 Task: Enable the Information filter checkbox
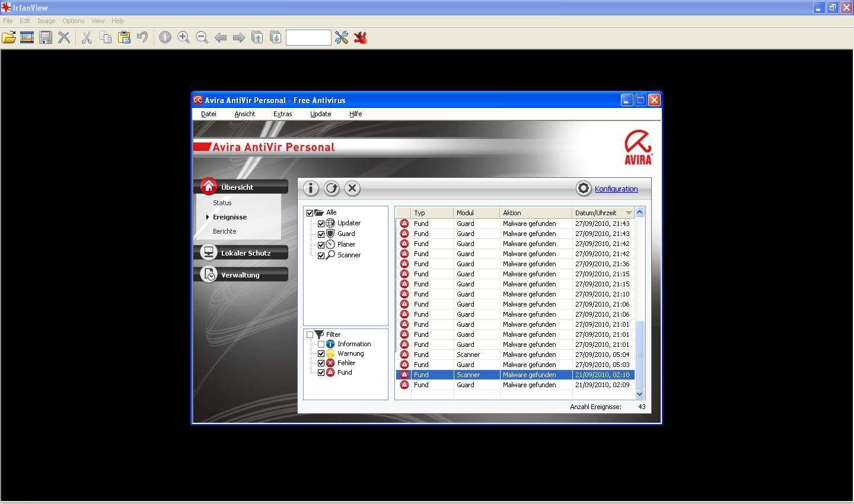point(321,344)
